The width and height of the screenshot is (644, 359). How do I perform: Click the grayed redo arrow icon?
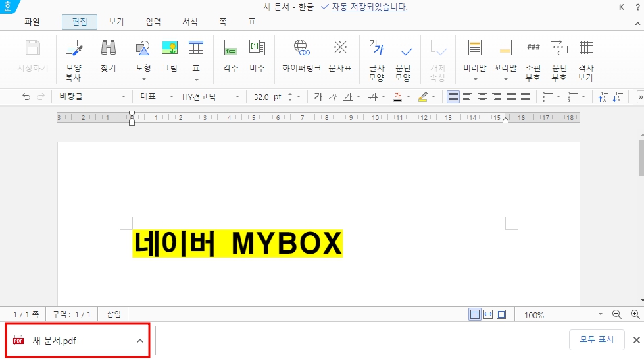tap(41, 97)
